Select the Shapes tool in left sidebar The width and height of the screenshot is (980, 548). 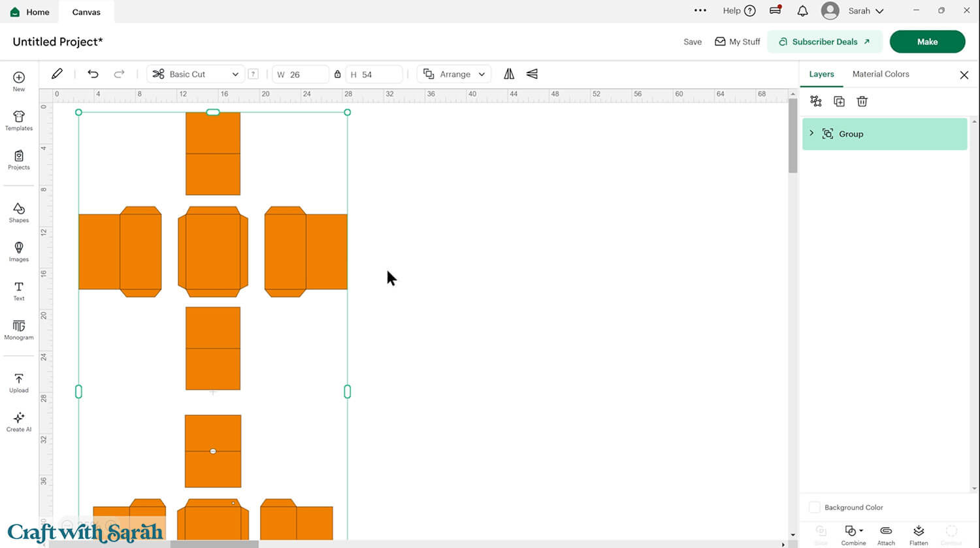[18, 212]
